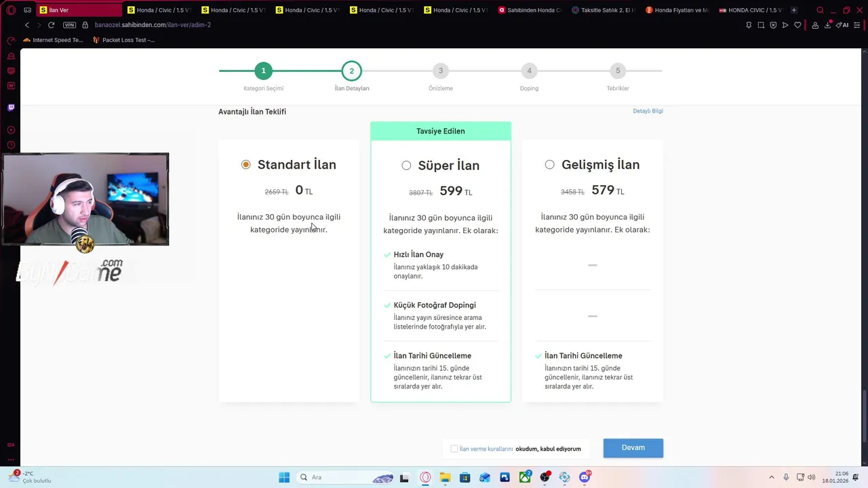
Task: Open the clock showing 21:06
Action: 835,477
